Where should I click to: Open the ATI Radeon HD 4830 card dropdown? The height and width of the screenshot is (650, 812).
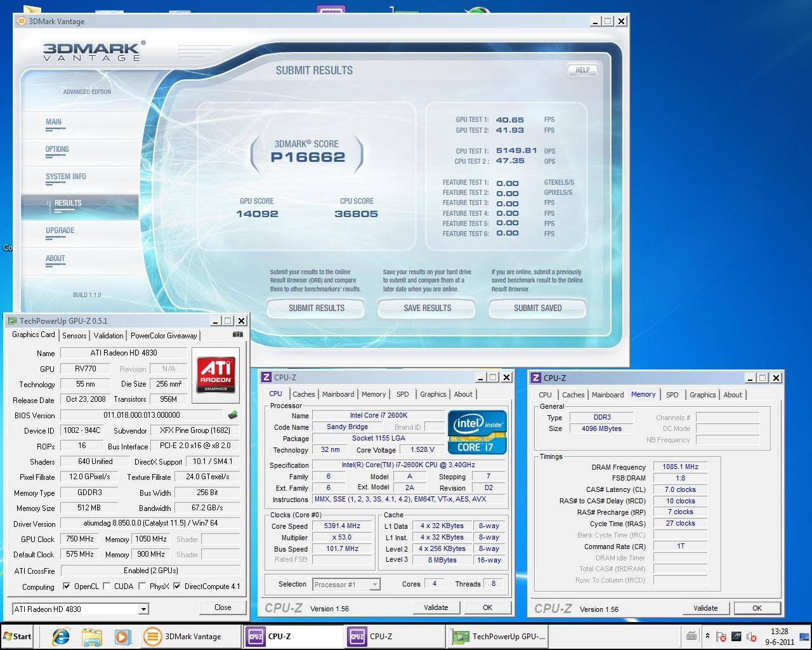(143, 609)
